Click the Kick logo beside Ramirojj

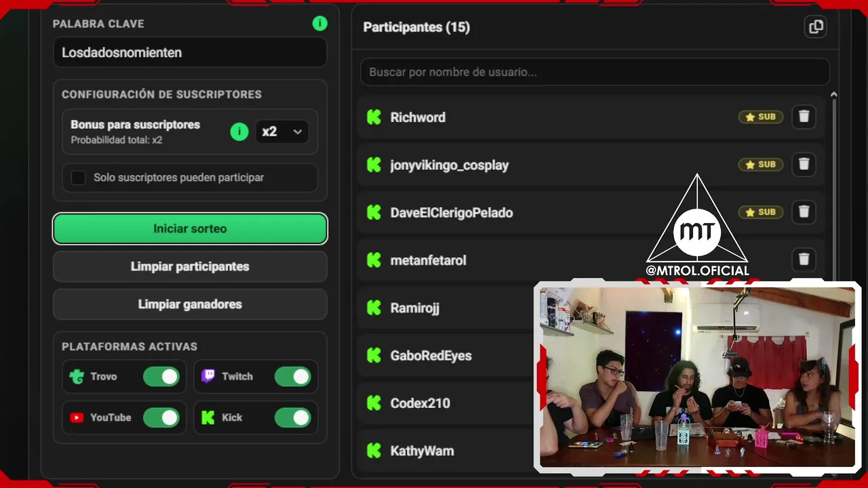[x=374, y=308]
